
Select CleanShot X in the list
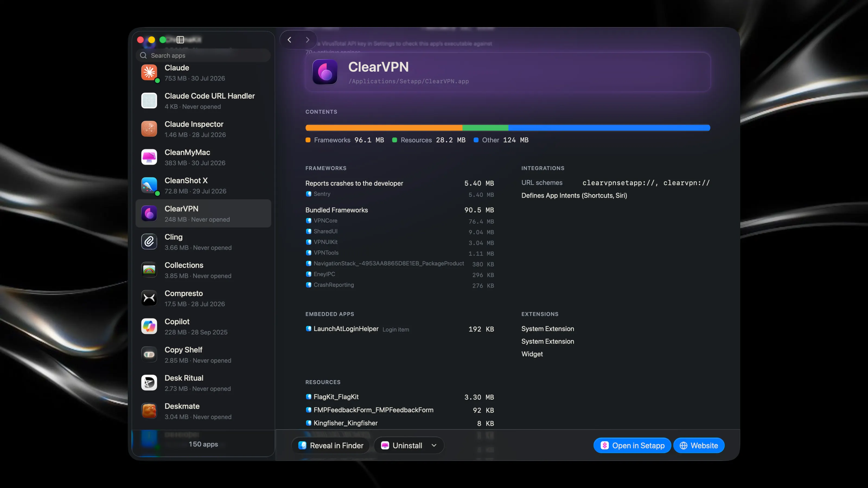(203, 185)
